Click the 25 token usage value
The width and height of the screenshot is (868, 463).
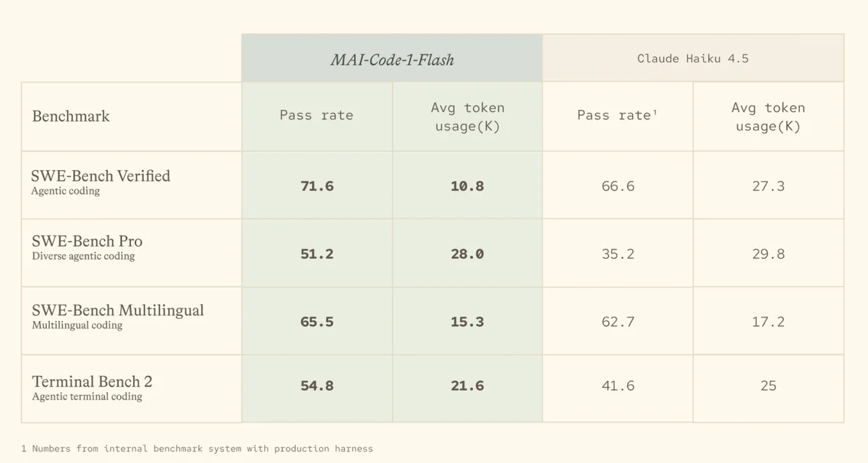point(768,386)
